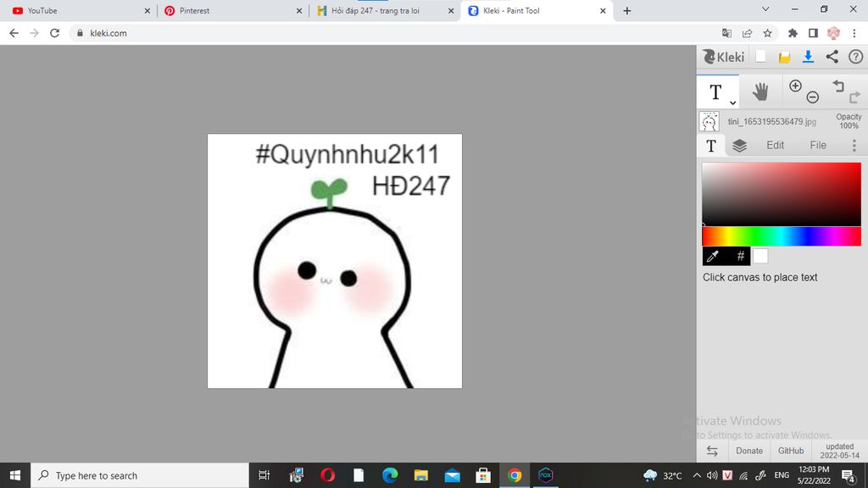Zoom in with the plus magnifier
This screenshot has height=488, width=868.
click(795, 86)
